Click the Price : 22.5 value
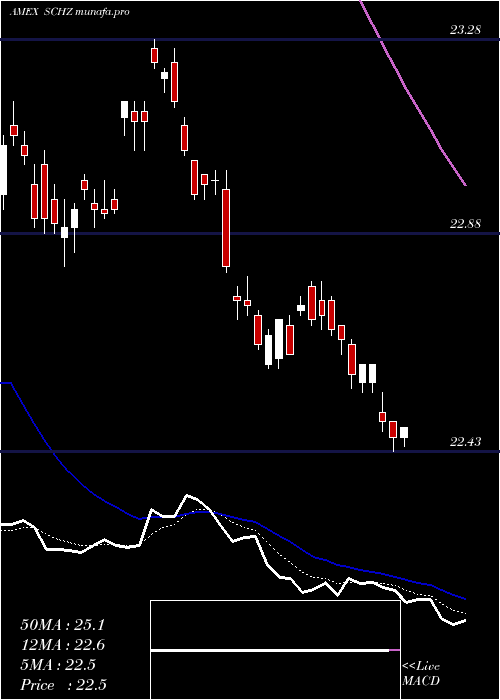Screen dimensions: 500x700 63,685
